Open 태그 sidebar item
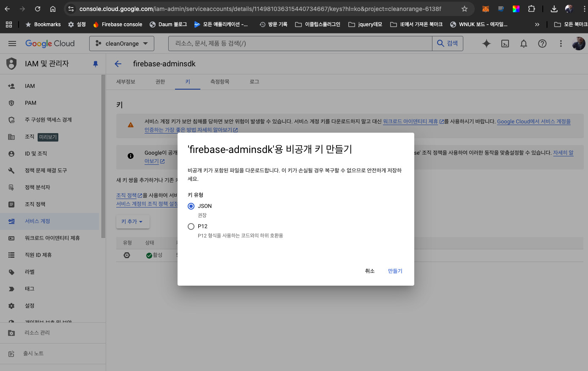This screenshot has height=371, width=588. [x=49, y=289]
